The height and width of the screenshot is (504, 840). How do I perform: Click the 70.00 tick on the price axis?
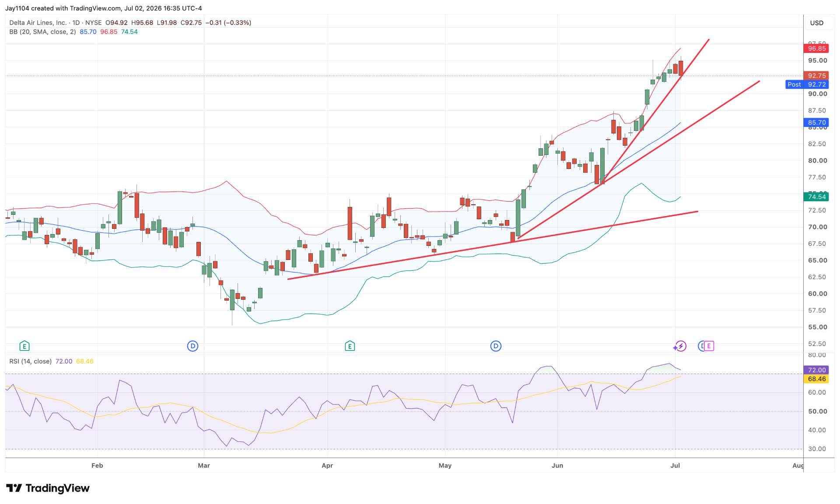point(817,227)
